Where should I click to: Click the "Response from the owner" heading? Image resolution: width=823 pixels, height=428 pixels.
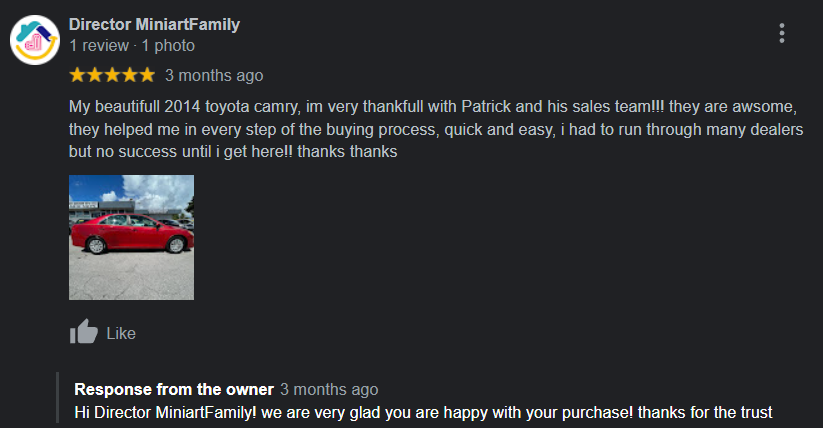174,389
